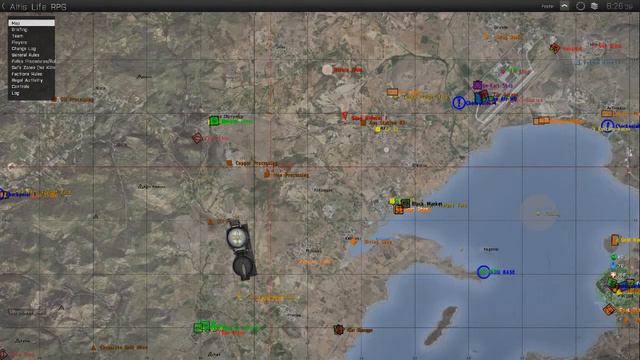
Task: Open the Change Log entry
Action: coord(31,49)
